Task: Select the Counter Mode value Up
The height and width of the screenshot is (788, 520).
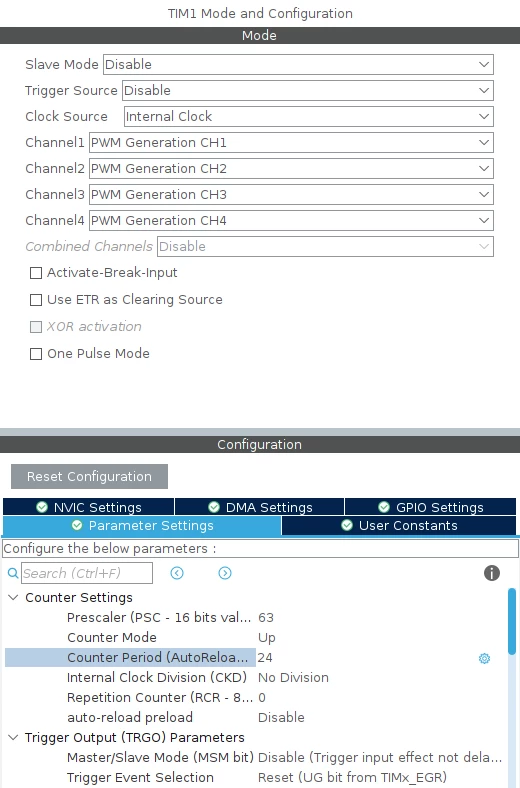Action: (x=267, y=638)
